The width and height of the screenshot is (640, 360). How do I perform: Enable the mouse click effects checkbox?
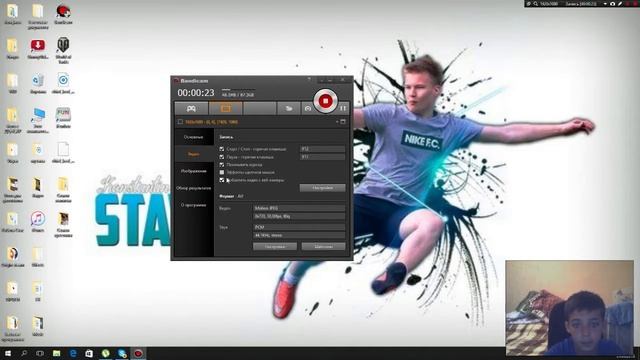pos(222,172)
